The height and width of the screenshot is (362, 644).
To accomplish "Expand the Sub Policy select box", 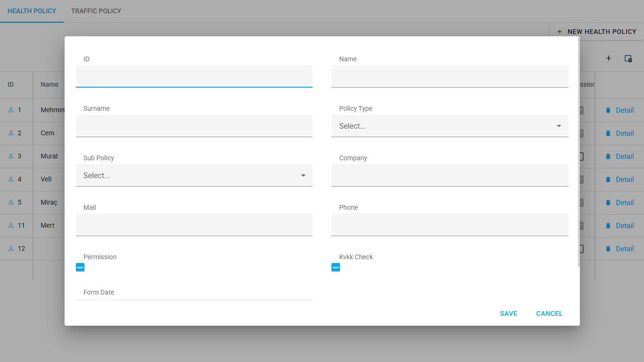I will click(x=194, y=175).
